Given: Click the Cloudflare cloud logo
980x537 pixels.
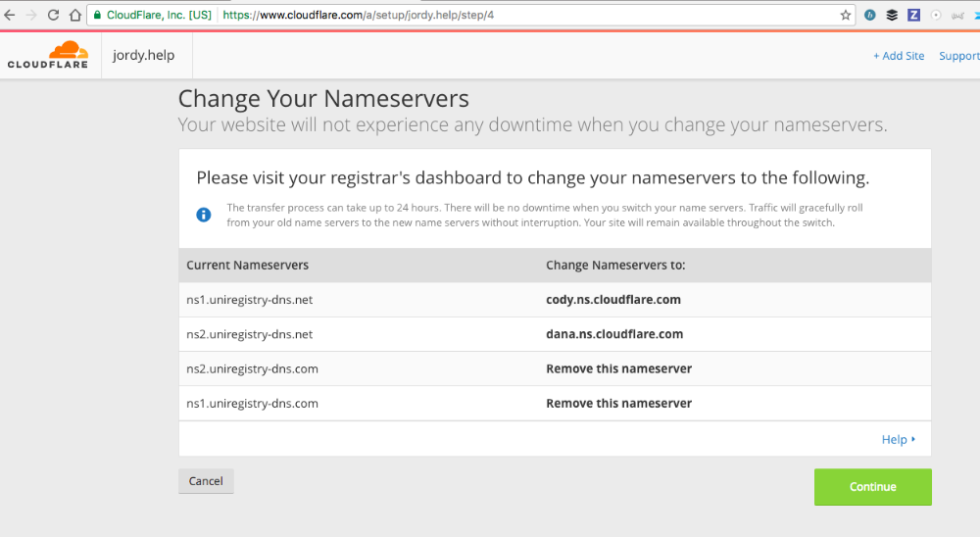Looking at the screenshot, I should (47, 55).
